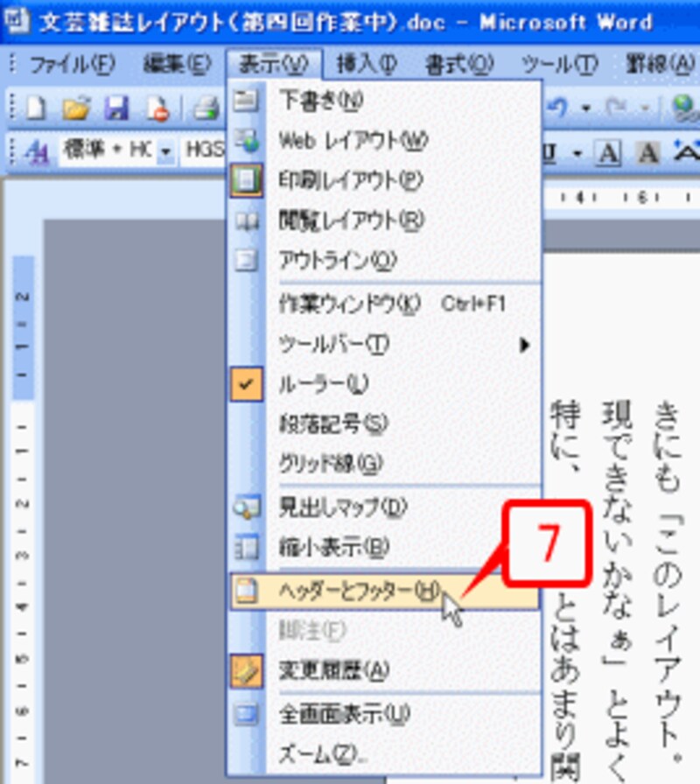Toggle 段落記号 (paragraph marks) display

point(332,423)
